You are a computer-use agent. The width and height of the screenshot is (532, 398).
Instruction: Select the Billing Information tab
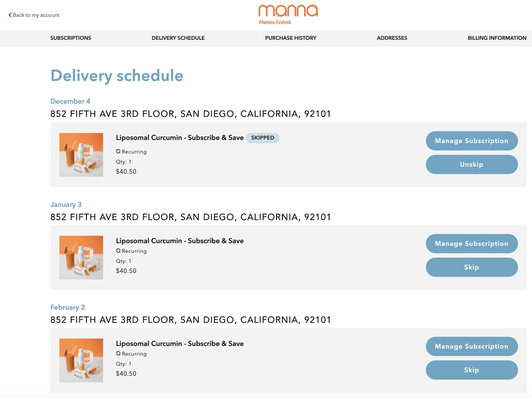tap(497, 38)
